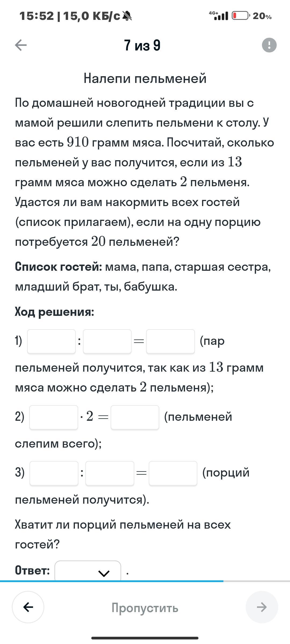The width and height of the screenshot is (290, 644).
Task: Tap the home gesture bar at bottom
Action: pos(145,638)
